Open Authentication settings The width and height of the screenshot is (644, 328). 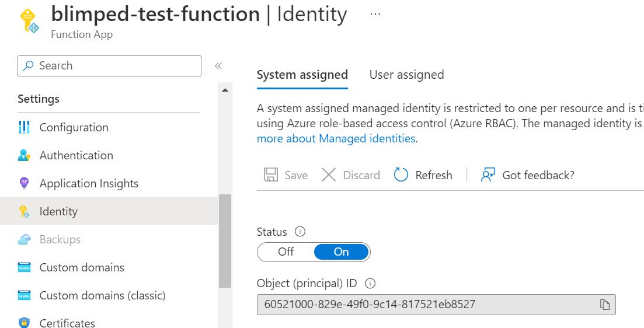pyautogui.click(x=76, y=155)
